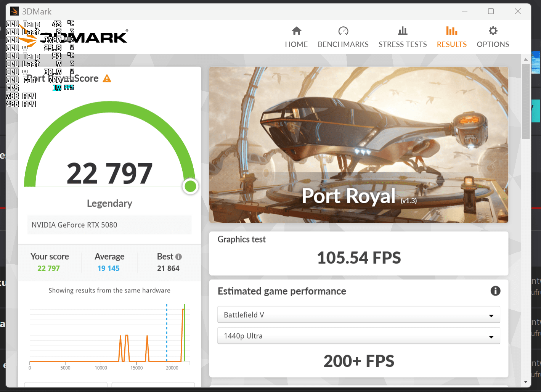Click the Average score 19 145

pos(109,268)
